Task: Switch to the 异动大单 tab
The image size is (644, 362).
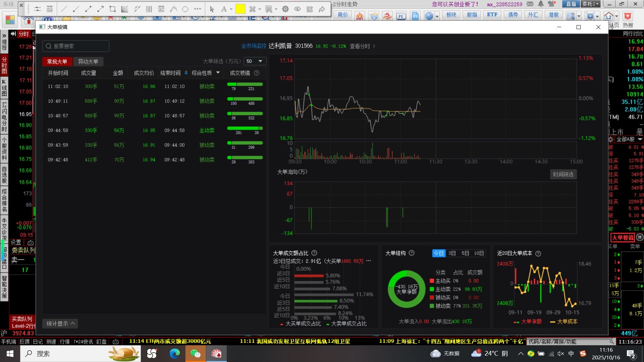Action: pyautogui.click(x=88, y=61)
